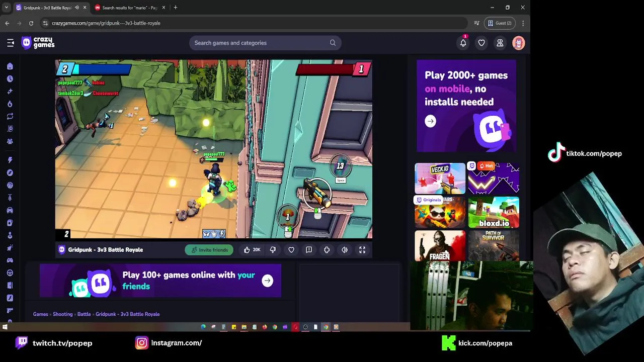Open Driving steering wheel icon in sidebar
The width and height of the screenshot is (644, 362).
tap(10, 273)
